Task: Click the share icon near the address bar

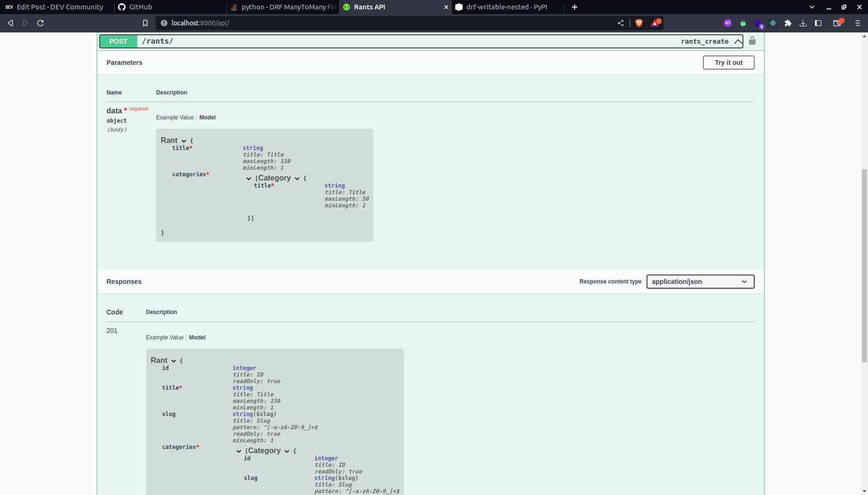Action: coord(620,23)
